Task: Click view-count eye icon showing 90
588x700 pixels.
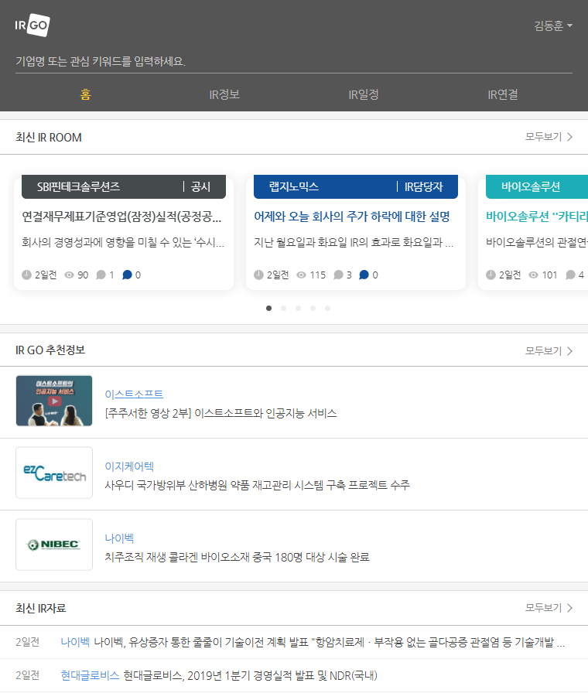Action: click(69, 275)
